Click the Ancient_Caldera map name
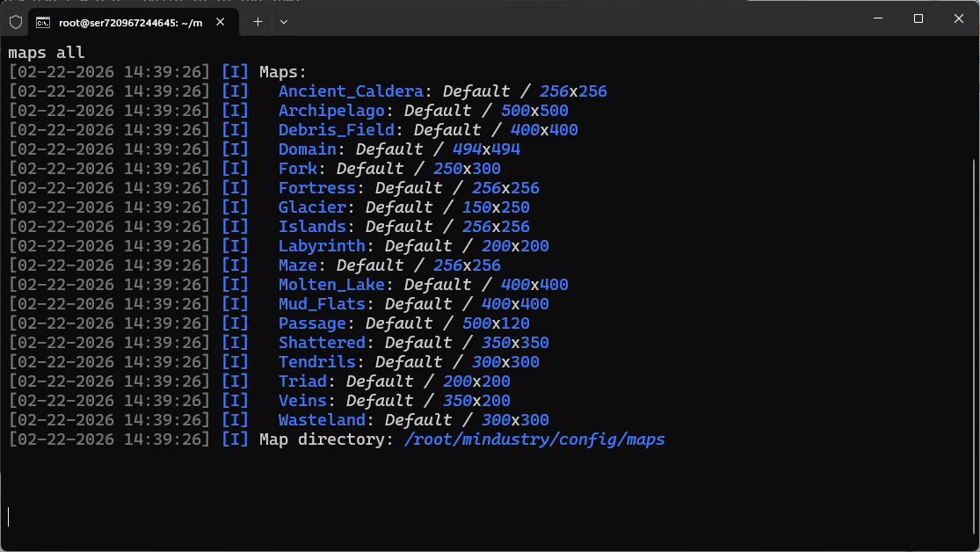 click(351, 91)
